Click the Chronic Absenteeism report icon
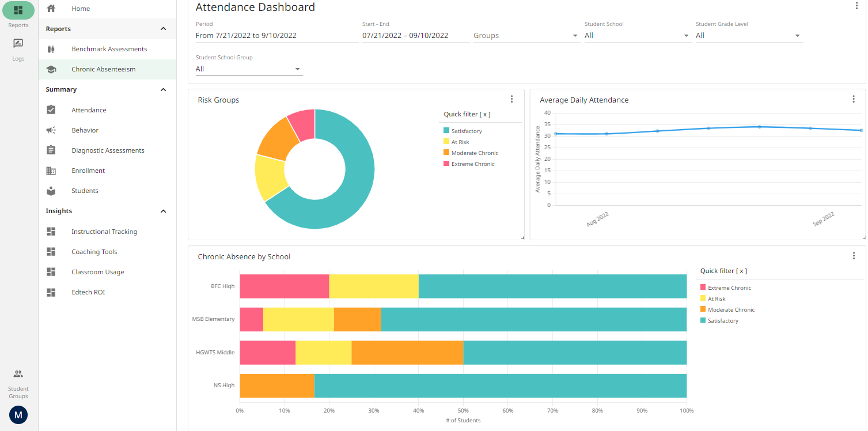Image resolution: width=868 pixels, height=431 pixels. tap(51, 69)
